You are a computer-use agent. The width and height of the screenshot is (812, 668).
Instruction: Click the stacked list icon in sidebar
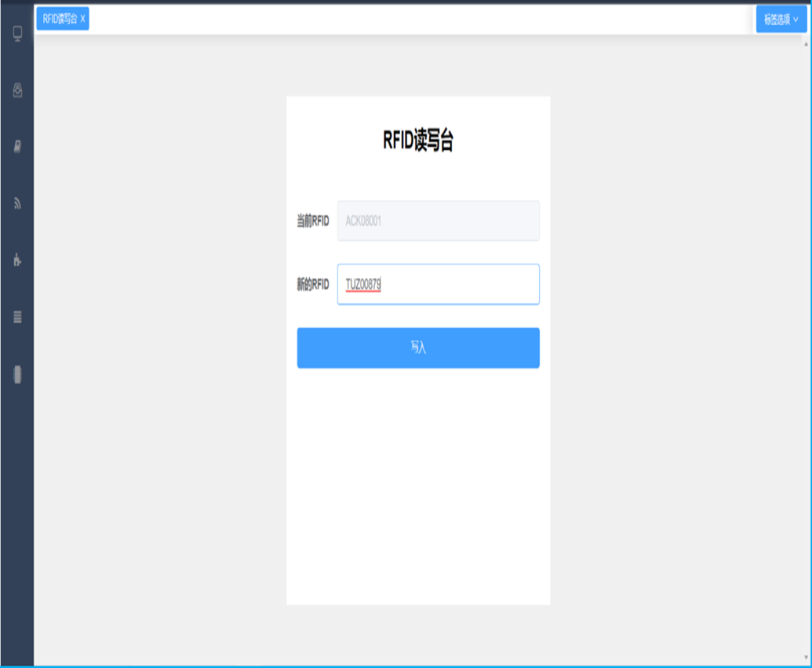(17, 317)
